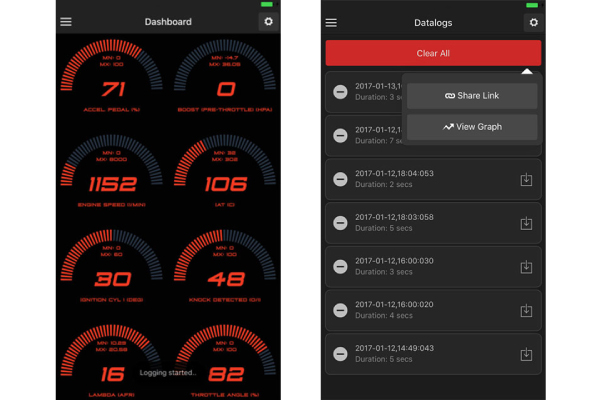Viewport: 600px width, 400px height.
Task: Select View Graph in the popup menu
Action: pos(472,127)
